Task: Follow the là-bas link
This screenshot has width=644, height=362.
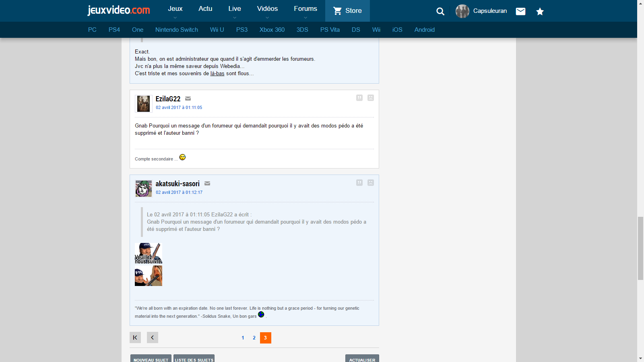Action: pos(217,74)
